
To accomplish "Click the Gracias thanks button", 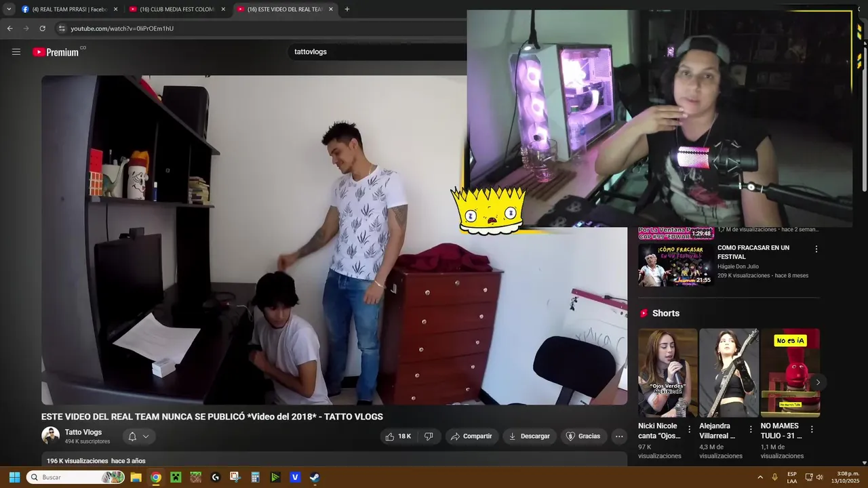I will [583, 436].
